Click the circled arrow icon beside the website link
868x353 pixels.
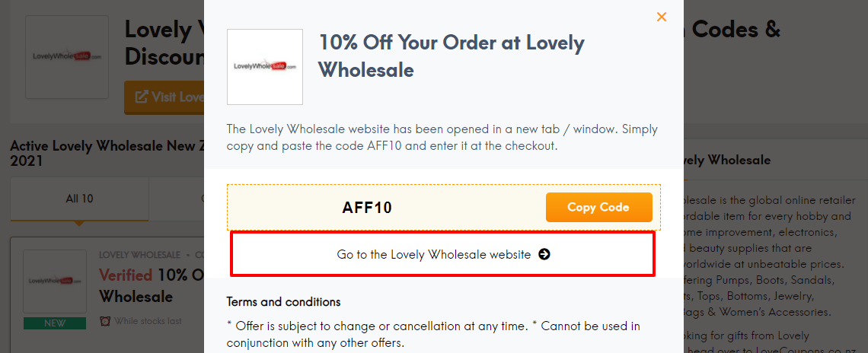544,255
